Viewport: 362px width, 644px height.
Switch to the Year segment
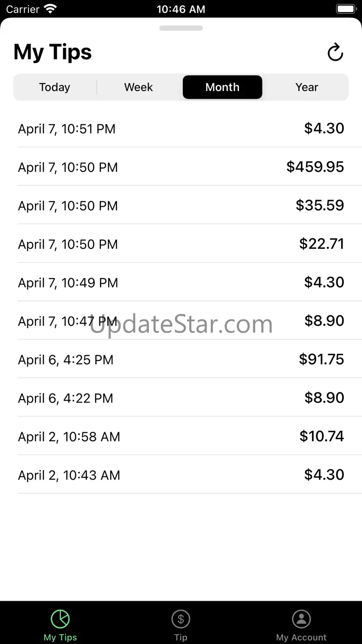(x=306, y=87)
